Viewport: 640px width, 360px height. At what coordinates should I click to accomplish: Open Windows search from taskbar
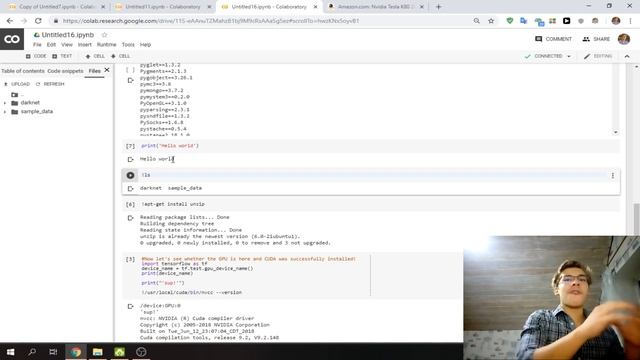coord(32,351)
